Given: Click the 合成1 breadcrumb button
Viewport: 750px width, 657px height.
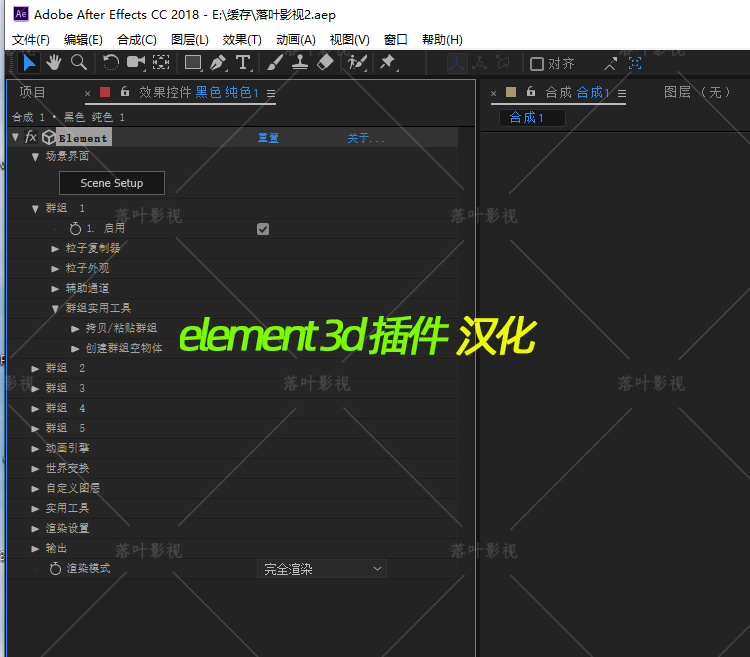Looking at the screenshot, I should point(532,118).
